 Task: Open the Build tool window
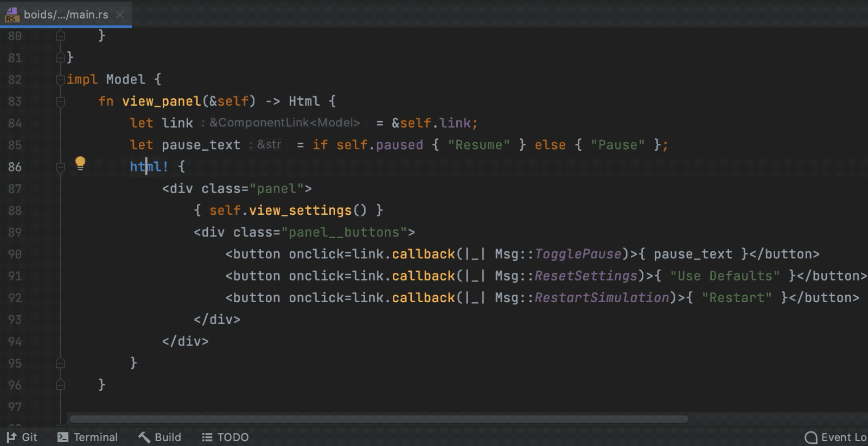167,437
